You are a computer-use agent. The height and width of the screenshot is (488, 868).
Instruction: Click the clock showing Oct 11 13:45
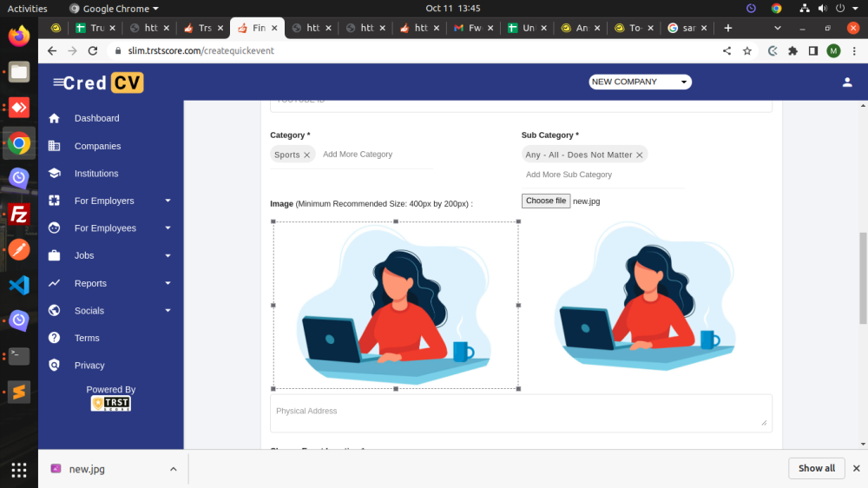click(x=453, y=9)
